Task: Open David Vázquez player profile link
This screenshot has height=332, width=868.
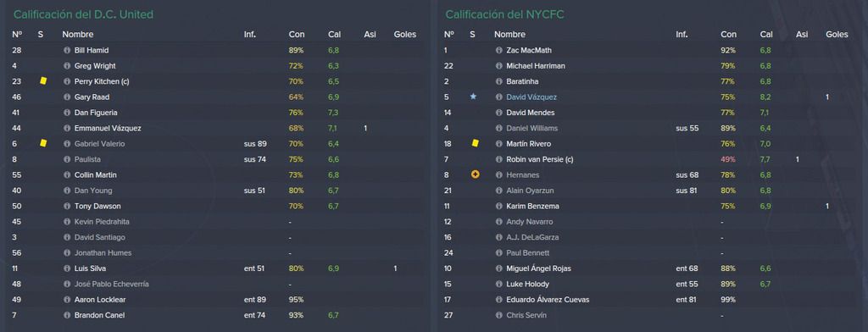Action: coord(531,97)
